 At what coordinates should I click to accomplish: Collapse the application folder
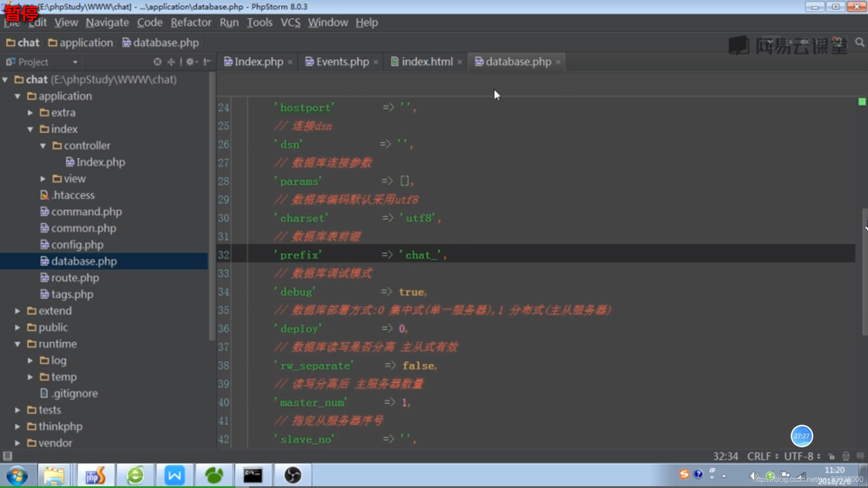18,96
